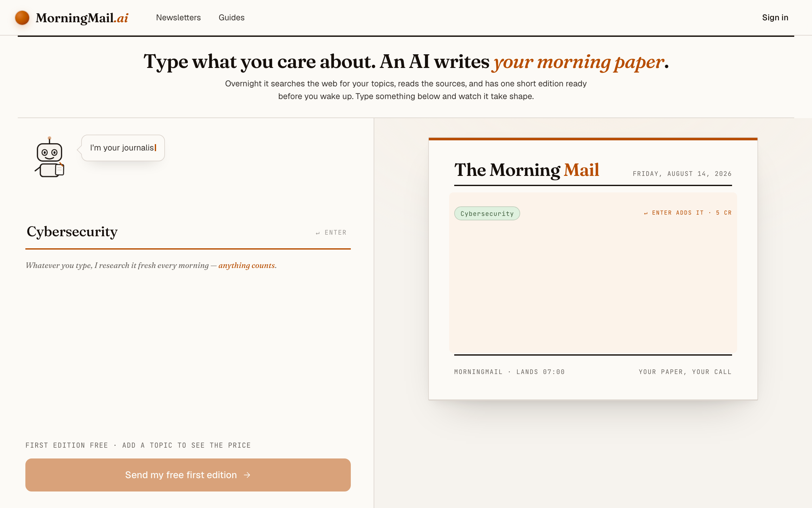Click "ENTER ADDS IT · 5 CR" hint
Screen dimensions: 812x508
point(688,213)
